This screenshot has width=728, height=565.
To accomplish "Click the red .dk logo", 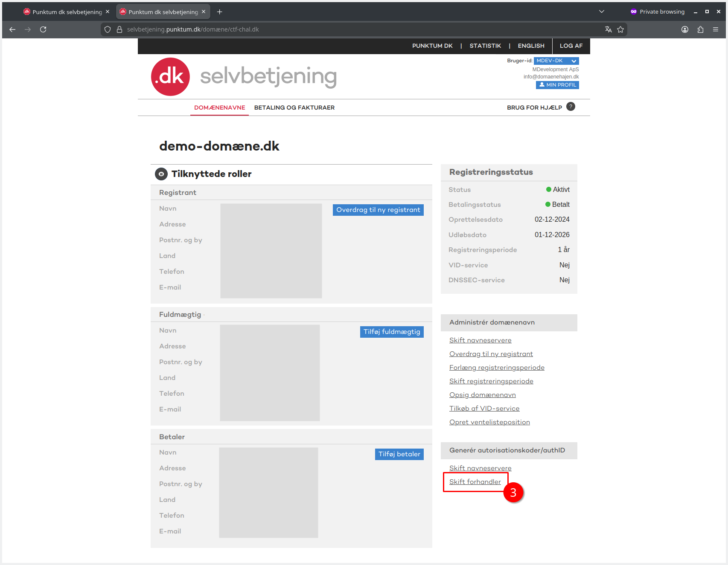I will click(170, 77).
